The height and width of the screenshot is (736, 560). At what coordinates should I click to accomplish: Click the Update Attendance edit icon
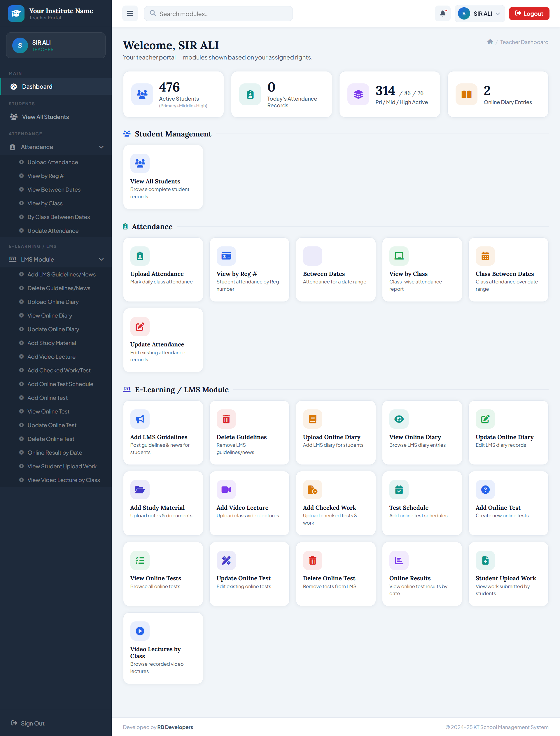(140, 327)
